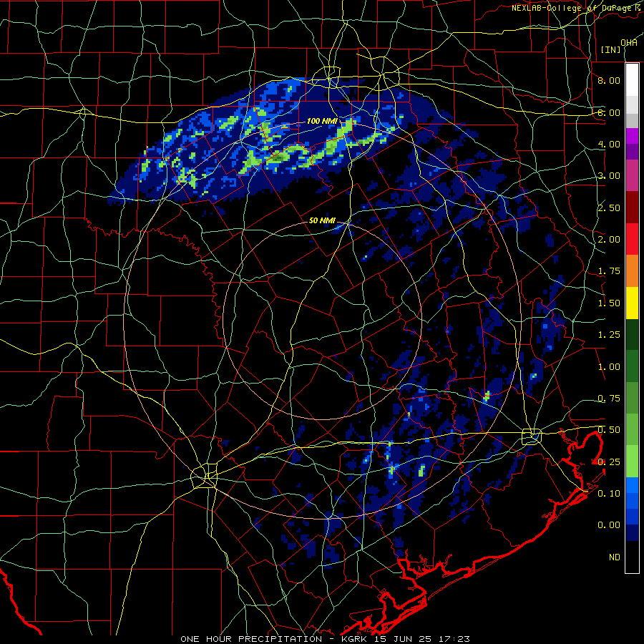Click the yellow 1.50 inch legend swatch
Screen dimensions: 644x644
pyautogui.click(x=632, y=303)
